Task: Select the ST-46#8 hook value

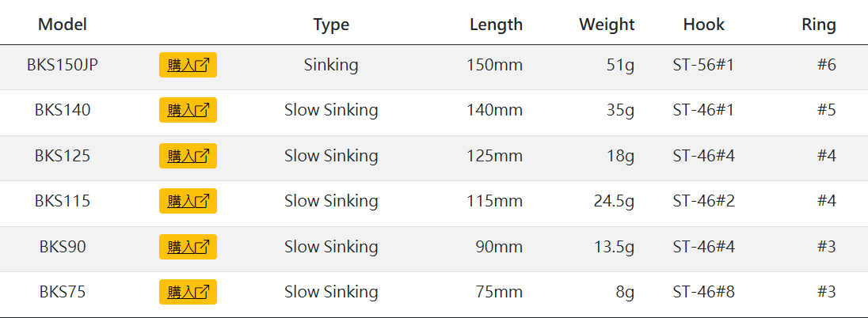Action: coord(703,292)
